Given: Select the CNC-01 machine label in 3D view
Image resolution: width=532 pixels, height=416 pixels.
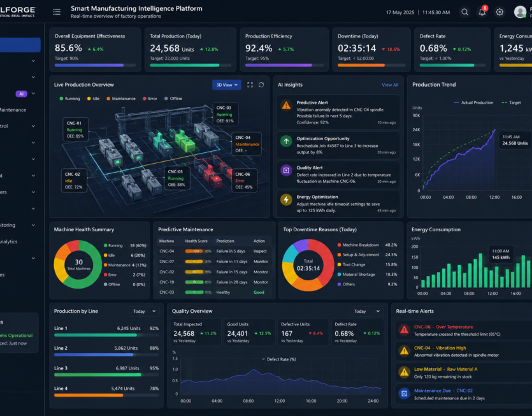Looking at the screenshot, I should 75,129.
